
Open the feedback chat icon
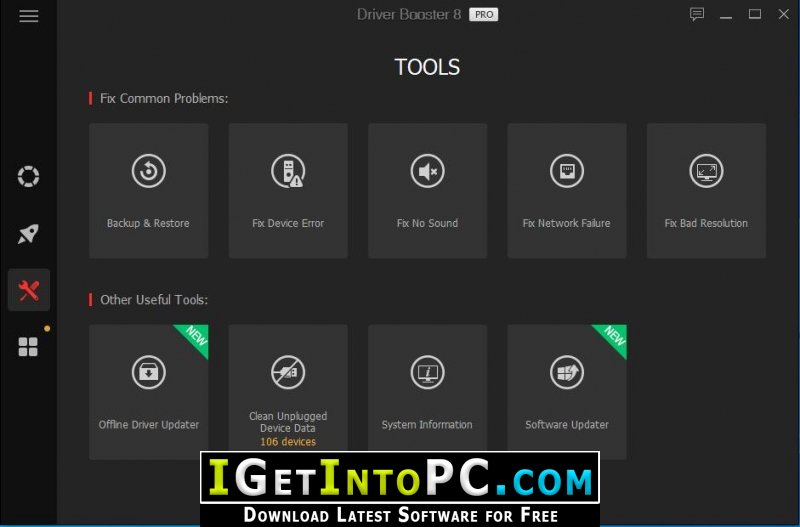[x=697, y=14]
